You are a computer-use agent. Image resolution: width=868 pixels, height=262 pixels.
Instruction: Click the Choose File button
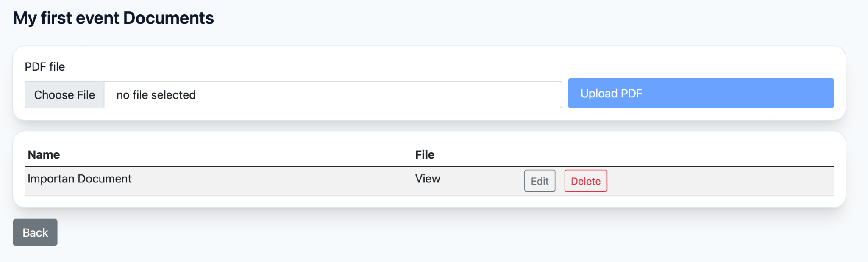coord(64,95)
